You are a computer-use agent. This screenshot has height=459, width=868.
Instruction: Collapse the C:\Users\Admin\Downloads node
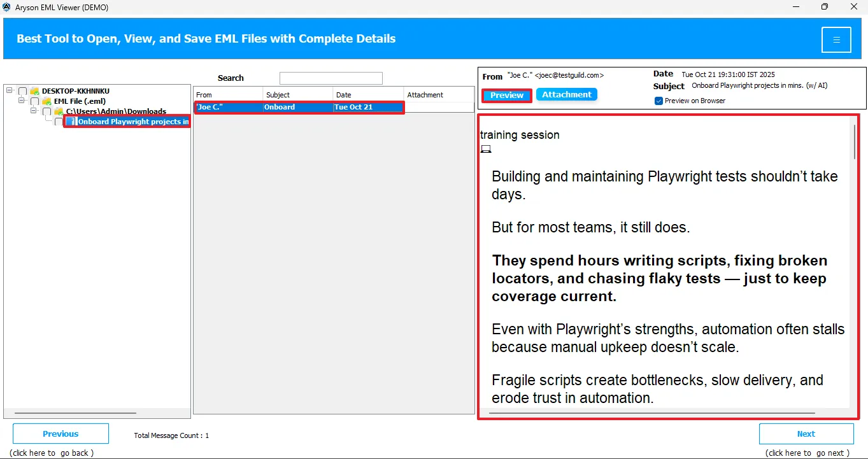pos(34,111)
